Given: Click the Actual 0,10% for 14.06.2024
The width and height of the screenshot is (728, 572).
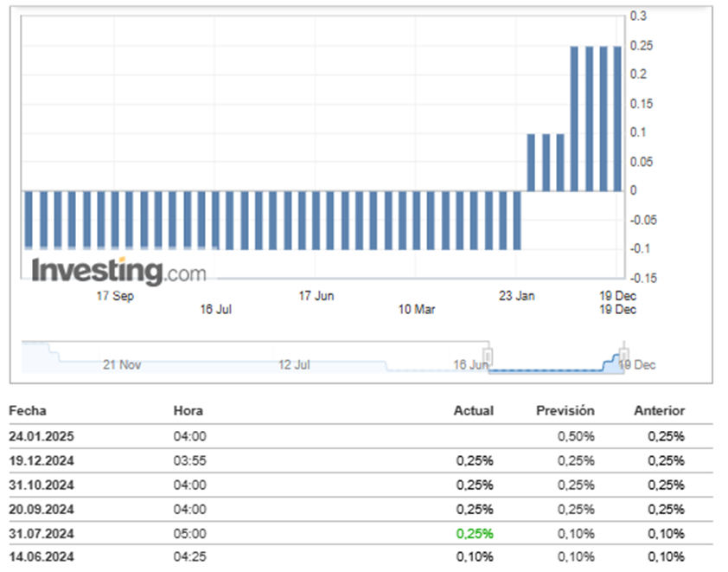Looking at the screenshot, I should pos(475,556).
